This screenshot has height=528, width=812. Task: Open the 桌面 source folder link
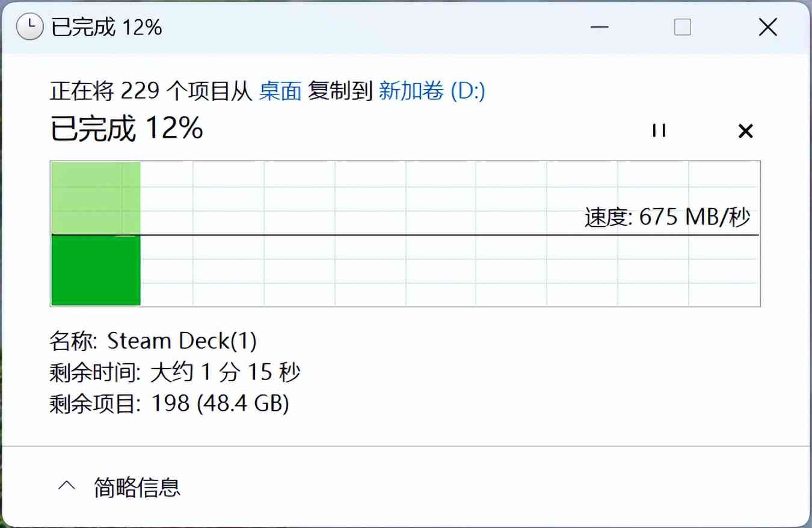(280, 91)
